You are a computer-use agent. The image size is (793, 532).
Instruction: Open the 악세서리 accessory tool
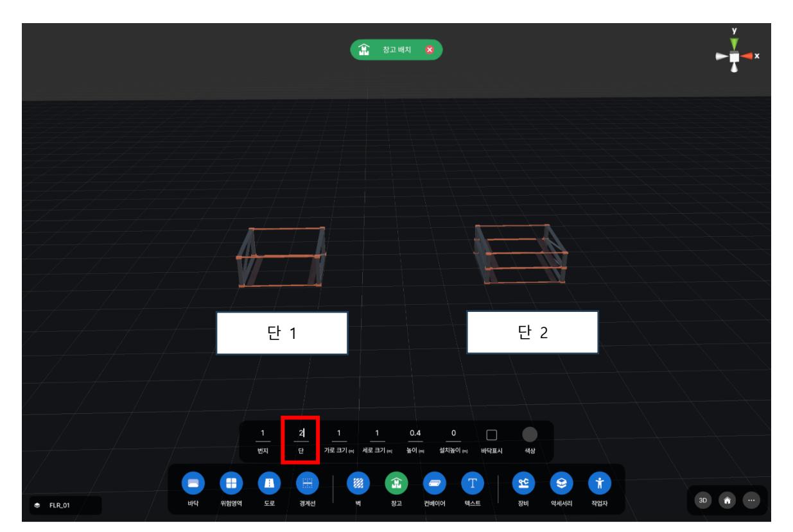[561, 483]
